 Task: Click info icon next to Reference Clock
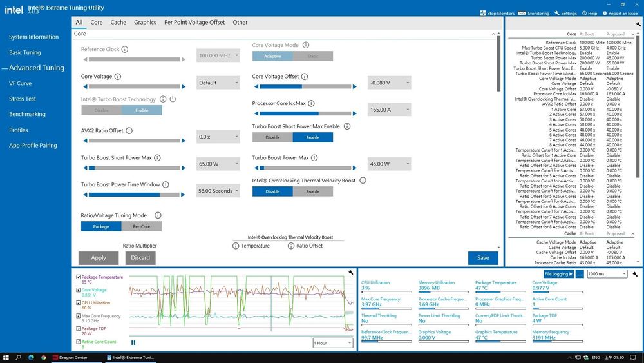click(x=125, y=50)
